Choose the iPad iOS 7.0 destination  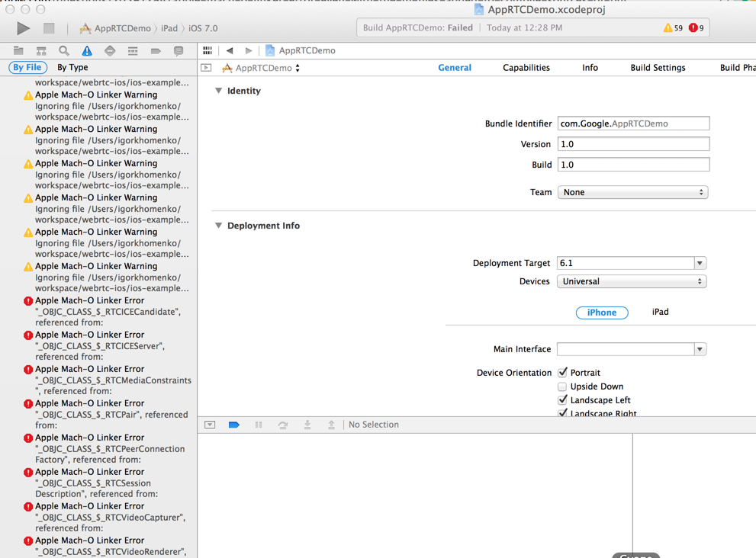[189, 28]
